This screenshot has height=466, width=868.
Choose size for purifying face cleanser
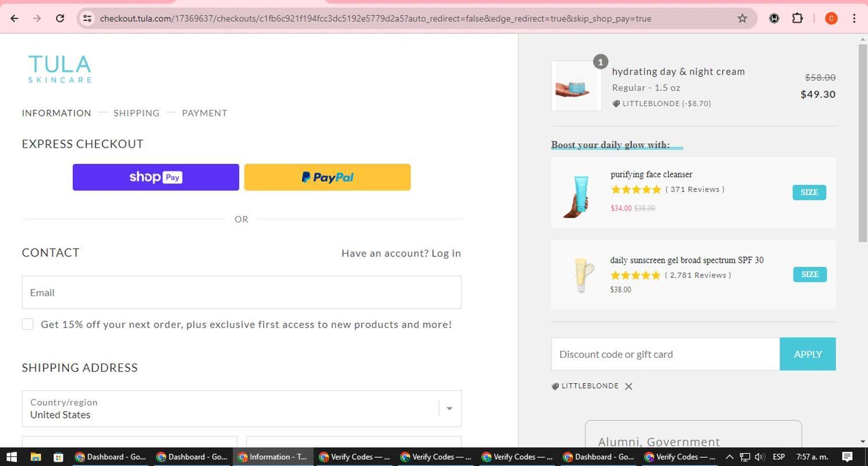[809, 192]
